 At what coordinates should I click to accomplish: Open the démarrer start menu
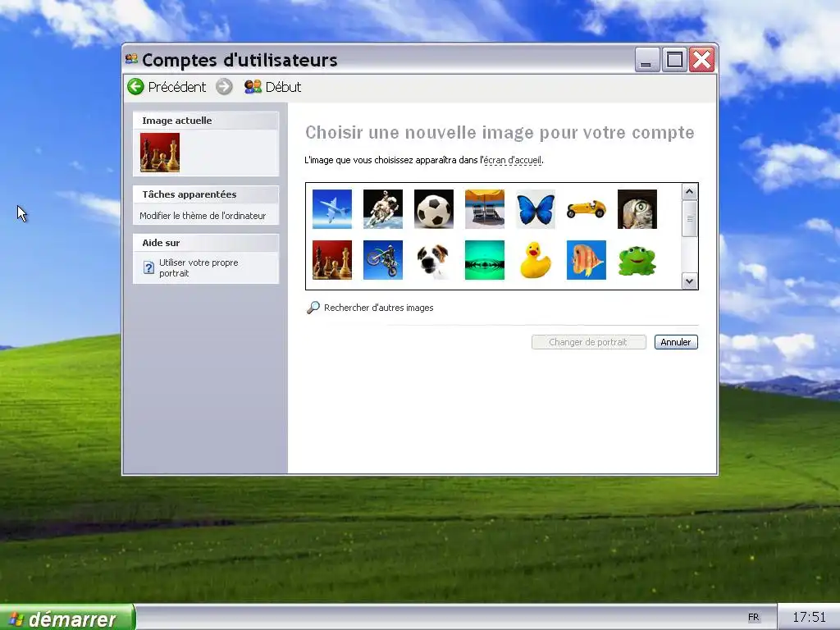tap(67, 619)
